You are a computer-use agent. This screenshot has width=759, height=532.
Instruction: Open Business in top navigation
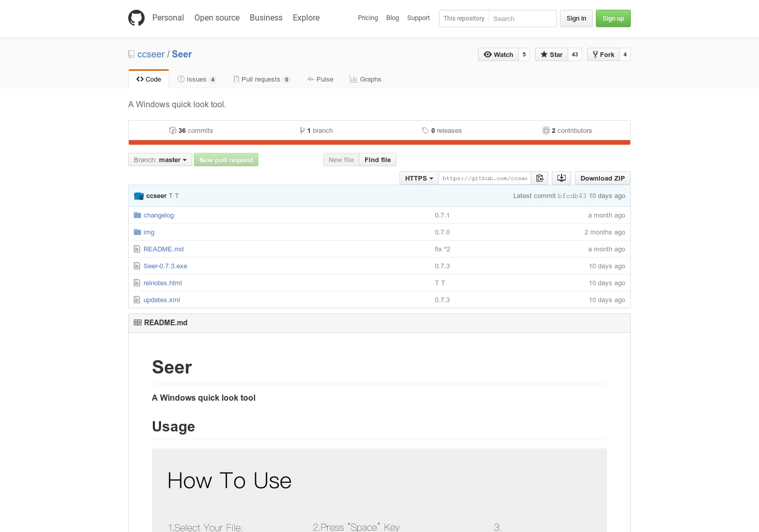[x=266, y=17]
